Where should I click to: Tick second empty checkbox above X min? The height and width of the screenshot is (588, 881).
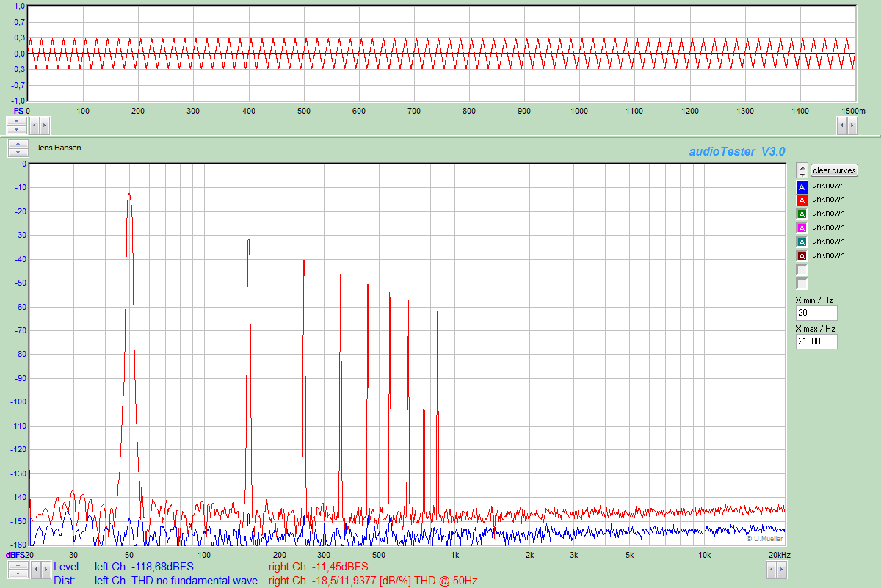click(x=802, y=283)
